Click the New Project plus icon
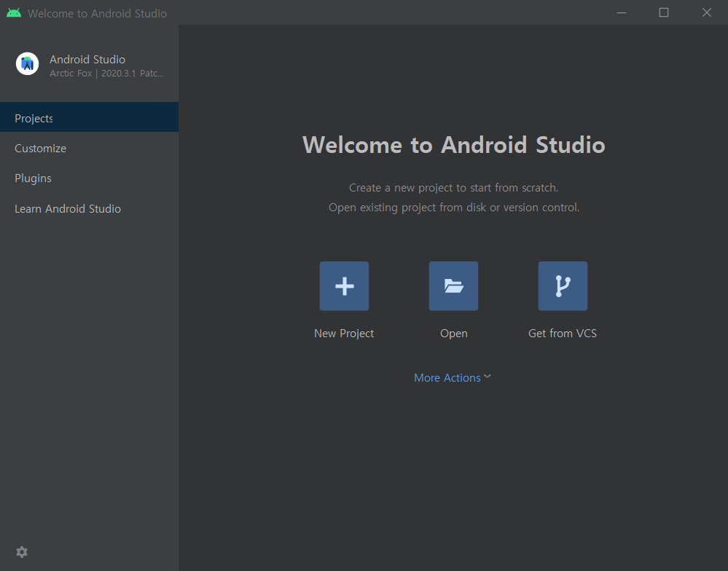 point(344,285)
